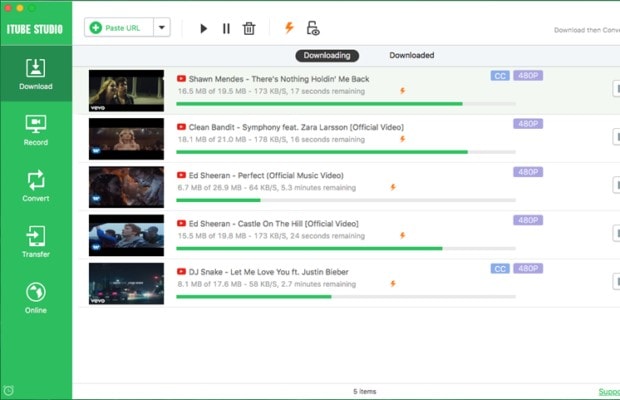Image resolution: width=620 pixels, height=400 pixels.
Task: Select the Castle On The Hill thumbnail
Action: tap(126, 235)
